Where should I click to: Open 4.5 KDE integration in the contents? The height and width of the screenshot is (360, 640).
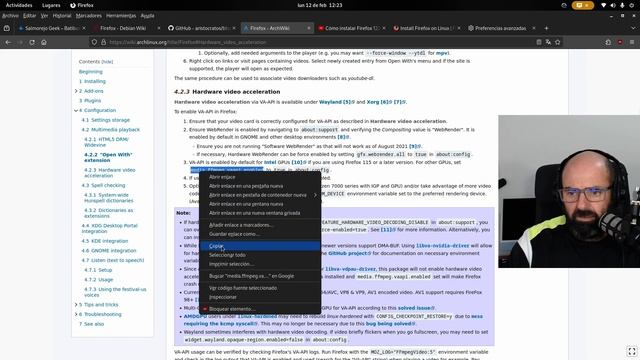104,241
